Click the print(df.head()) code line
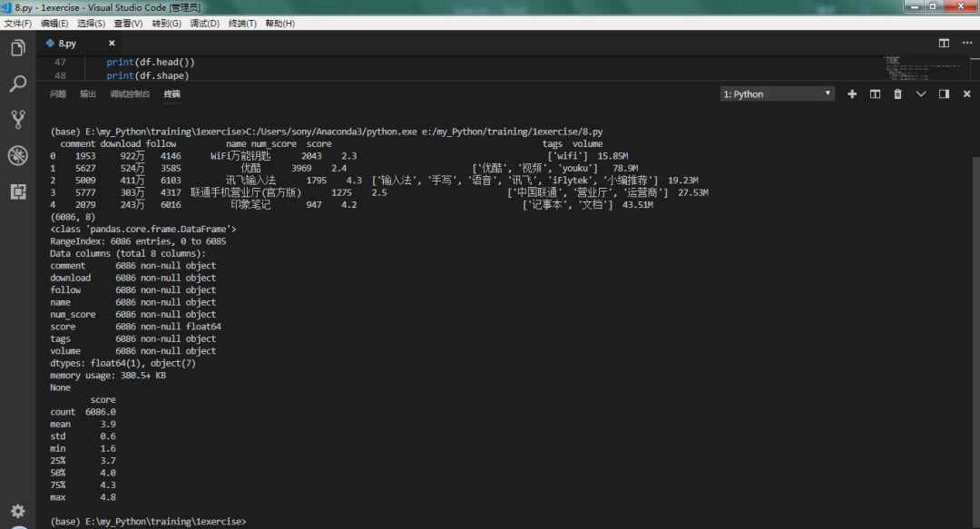Viewport: 980px width, 529px height. coord(151,62)
